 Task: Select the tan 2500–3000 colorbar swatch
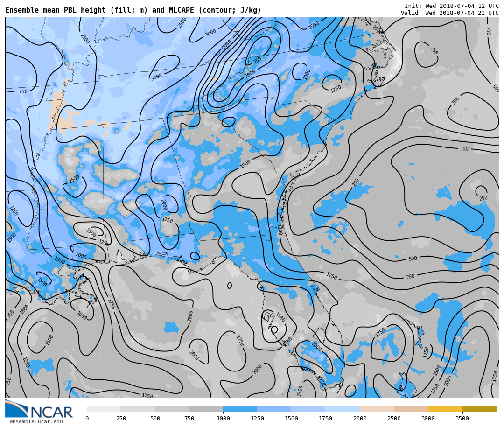click(411, 409)
